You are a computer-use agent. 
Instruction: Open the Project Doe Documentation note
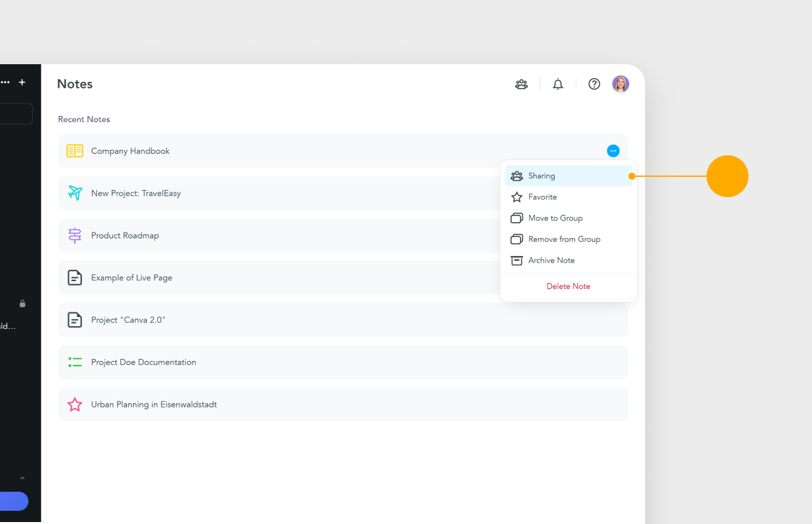(342, 362)
